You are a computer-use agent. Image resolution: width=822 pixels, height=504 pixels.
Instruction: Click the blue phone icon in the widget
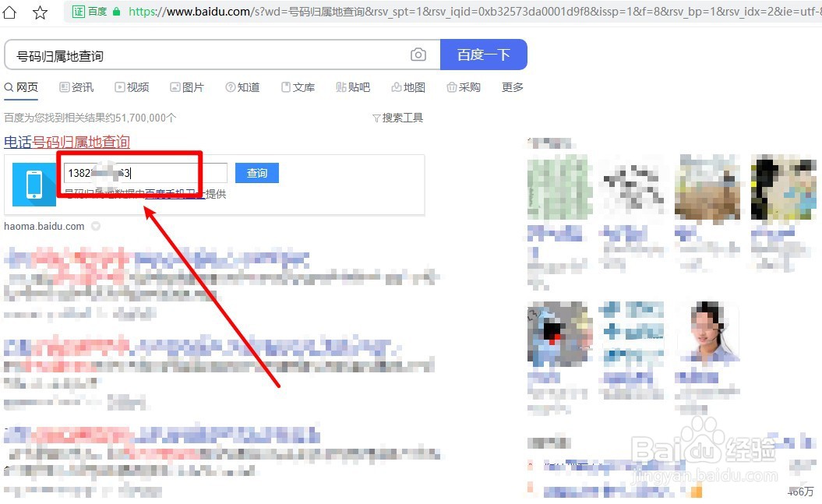click(34, 185)
